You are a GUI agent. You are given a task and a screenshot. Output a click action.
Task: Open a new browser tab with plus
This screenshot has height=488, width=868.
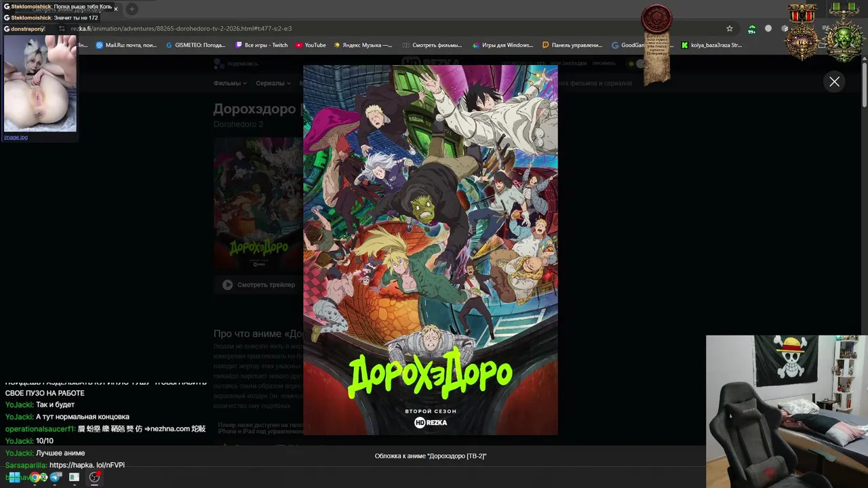pyautogui.click(x=132, y=9)
